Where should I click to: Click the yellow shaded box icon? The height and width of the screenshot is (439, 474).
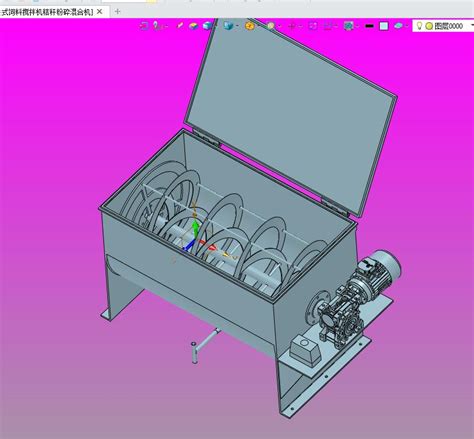coord(193,26)
